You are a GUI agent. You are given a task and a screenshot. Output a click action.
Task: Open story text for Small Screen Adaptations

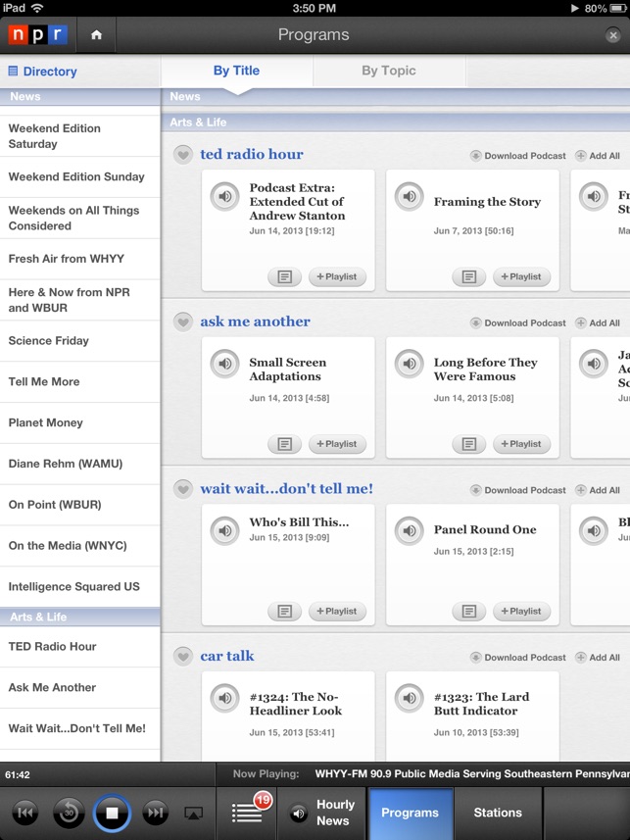click(284, 444)
